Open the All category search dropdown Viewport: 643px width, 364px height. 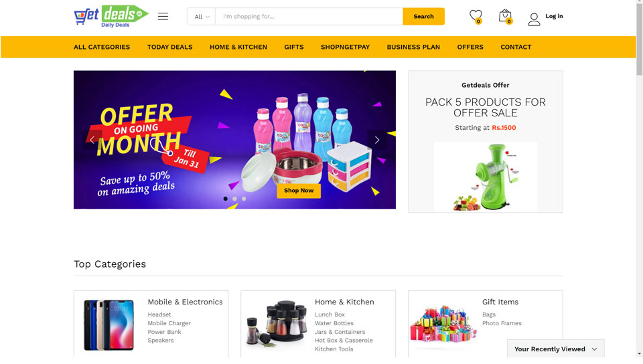point(202,16)
